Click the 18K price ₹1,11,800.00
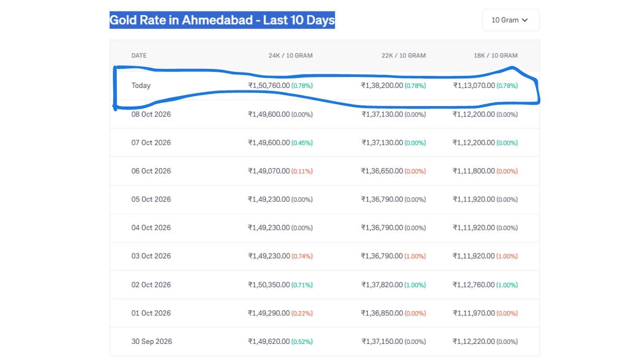 [474, 171]
